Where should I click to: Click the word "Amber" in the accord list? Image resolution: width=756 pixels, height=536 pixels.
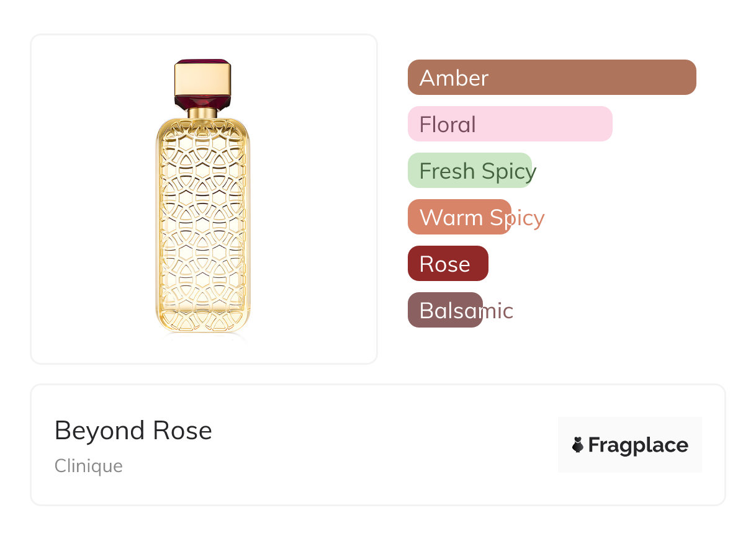pos(454,78)
